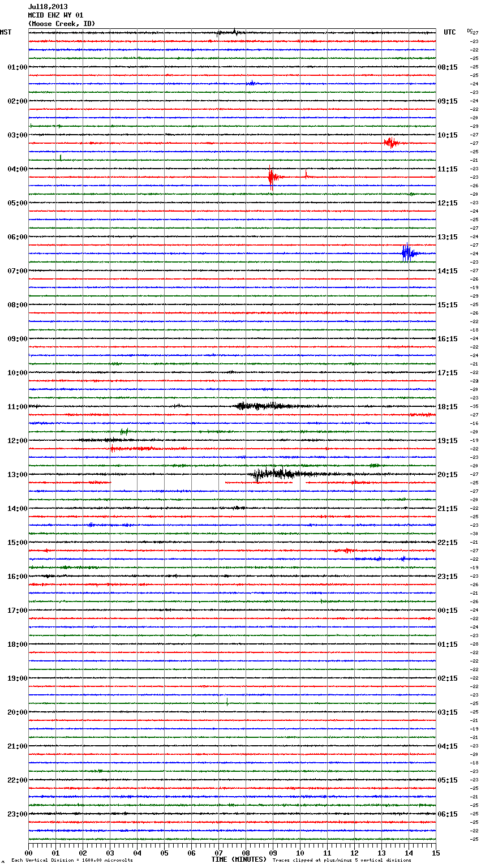
Task: Select the 17:00 MST time label
Action: [x=17, y=611]
